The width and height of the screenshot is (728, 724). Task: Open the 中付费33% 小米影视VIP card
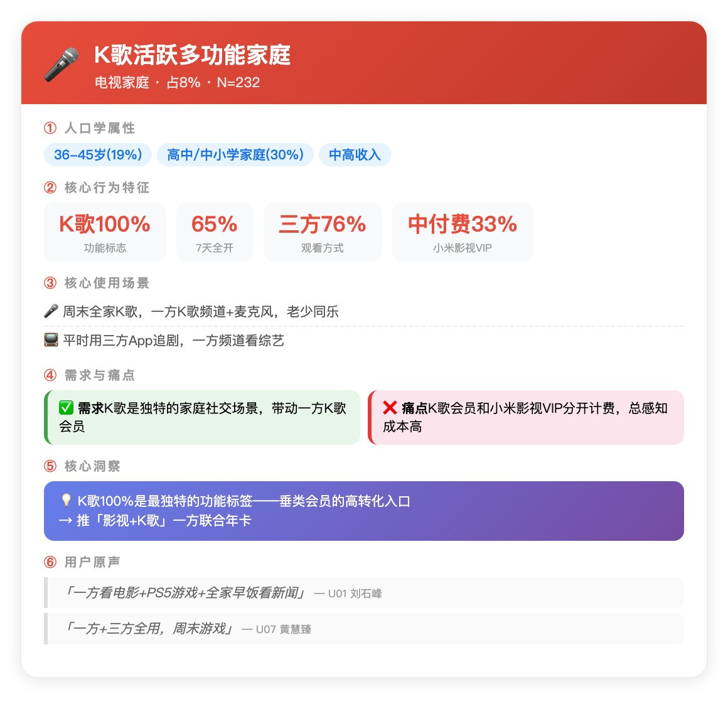pyautogui.click(x=463, y=232)
